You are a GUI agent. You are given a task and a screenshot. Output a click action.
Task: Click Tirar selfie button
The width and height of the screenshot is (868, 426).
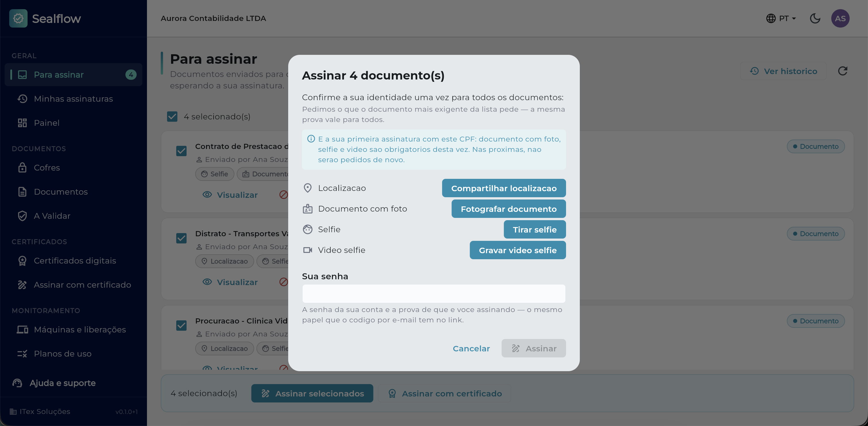(x=534, y=229)
